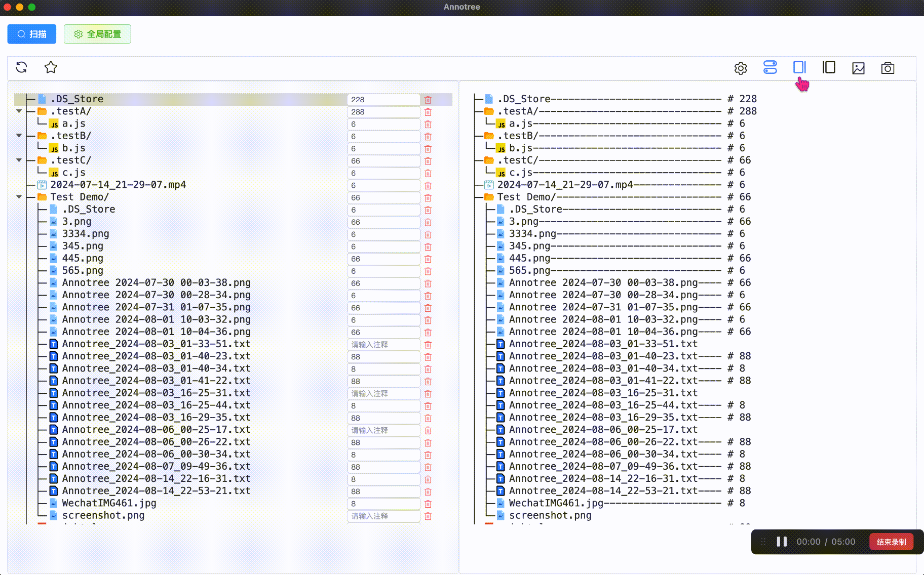This screenshot has width=924, height=575.
Task: Click the annotation field for Annotree_2024-08-03_01-33-51.txt
Action: (383, 345)
